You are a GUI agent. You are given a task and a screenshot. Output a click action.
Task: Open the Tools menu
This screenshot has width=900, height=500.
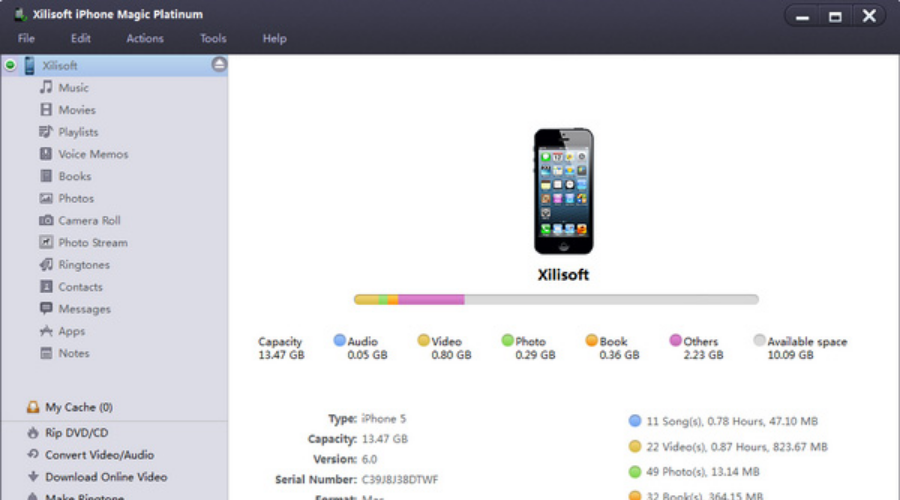coord(213,38)
